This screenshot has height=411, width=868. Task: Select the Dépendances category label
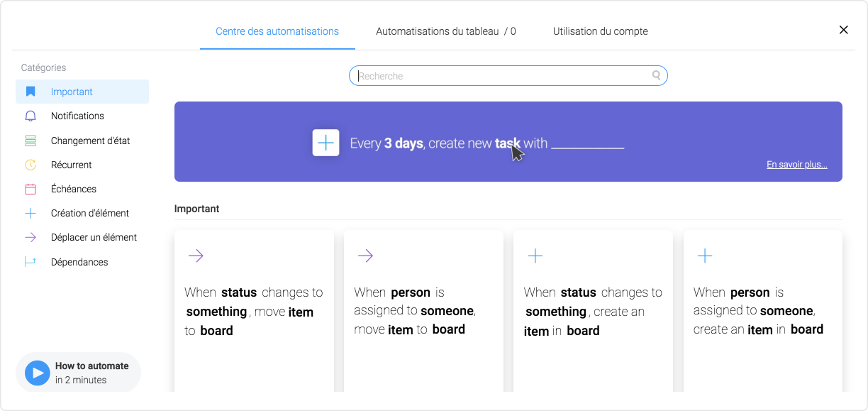79,262
